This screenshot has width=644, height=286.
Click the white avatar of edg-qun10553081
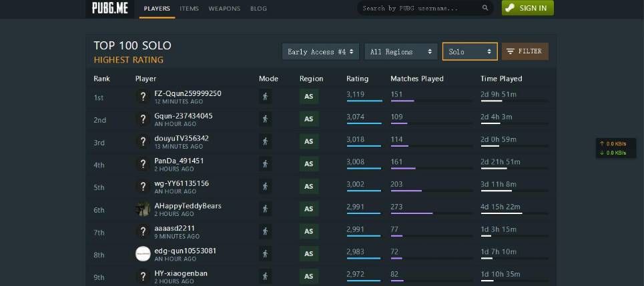143,254
